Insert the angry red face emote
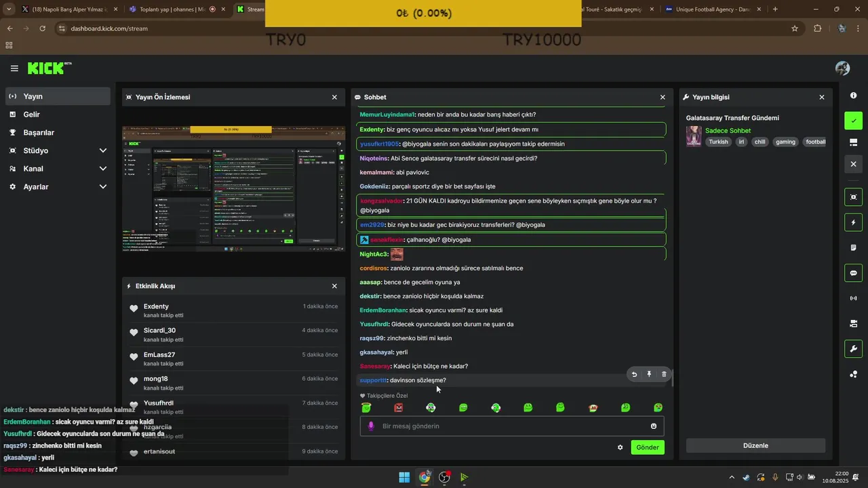868x488 pixels. click(398, 407)
